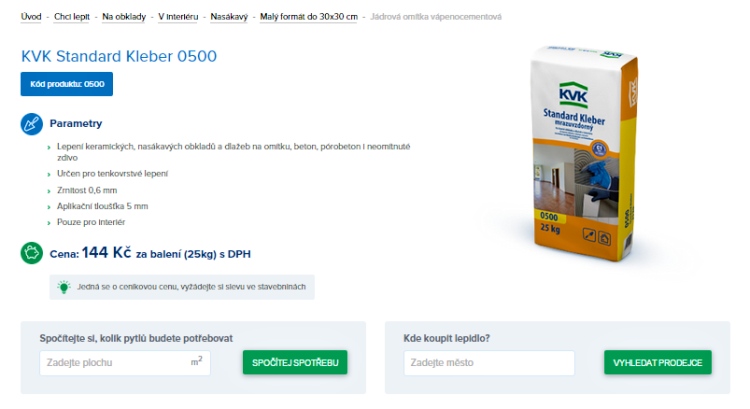This screenshot has height=409, width=750.
Task: Click the green piggy bank price icon
Action: [x=32, y=253]
